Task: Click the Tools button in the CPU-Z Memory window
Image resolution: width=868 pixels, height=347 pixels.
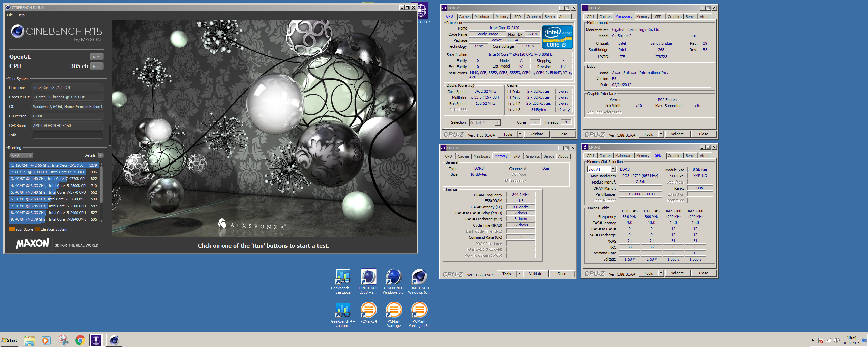Action: pyautogui.click(x=507, y=274)
